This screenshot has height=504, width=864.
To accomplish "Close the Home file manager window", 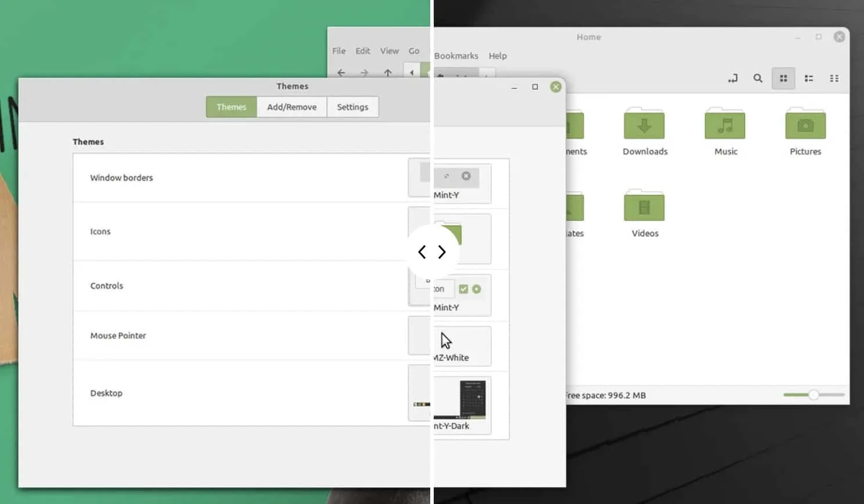I will tap(839, 37).
